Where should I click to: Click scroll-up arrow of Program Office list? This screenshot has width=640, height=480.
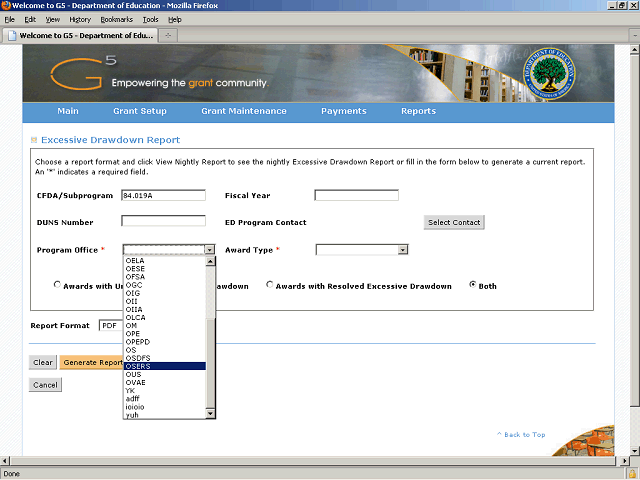(x=211, y=261)
